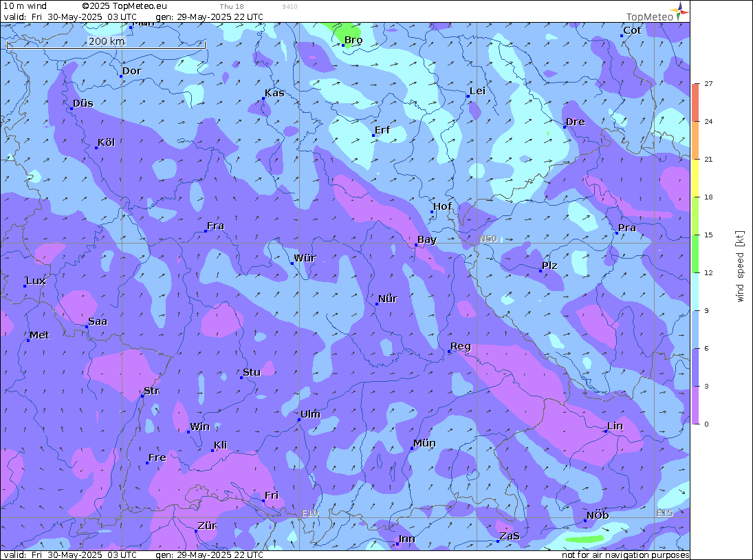Click the legend tick value 15
753x560 pixels.
pyautogui.click(x=708, y=235)
